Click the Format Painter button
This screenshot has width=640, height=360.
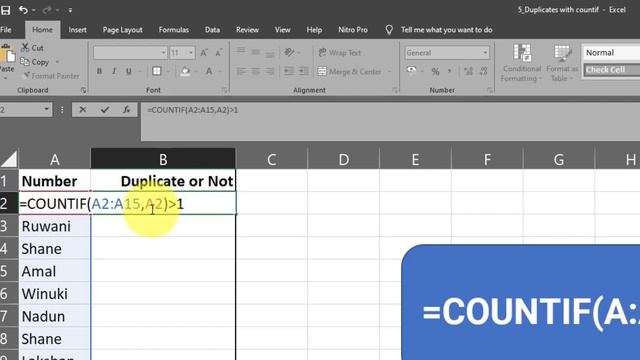[51, 76]
